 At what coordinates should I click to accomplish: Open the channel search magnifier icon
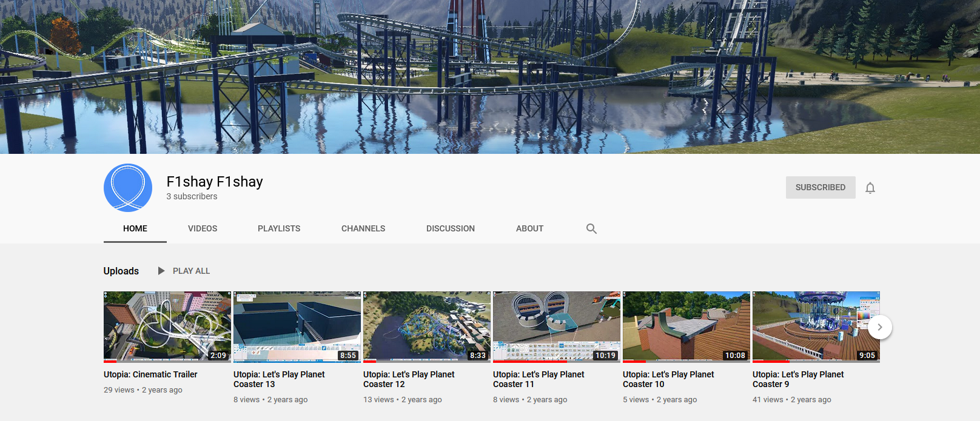(x=591, y=228)
